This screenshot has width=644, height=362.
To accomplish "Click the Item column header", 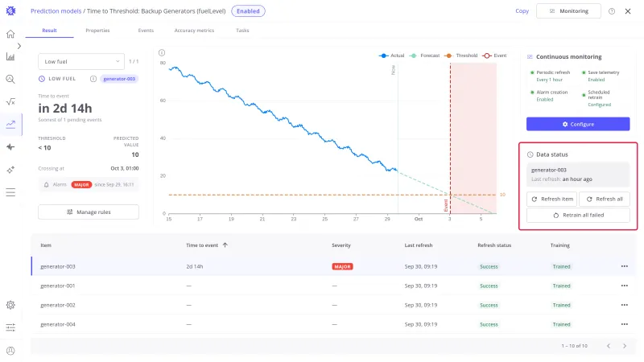I will tap(46, 245).
